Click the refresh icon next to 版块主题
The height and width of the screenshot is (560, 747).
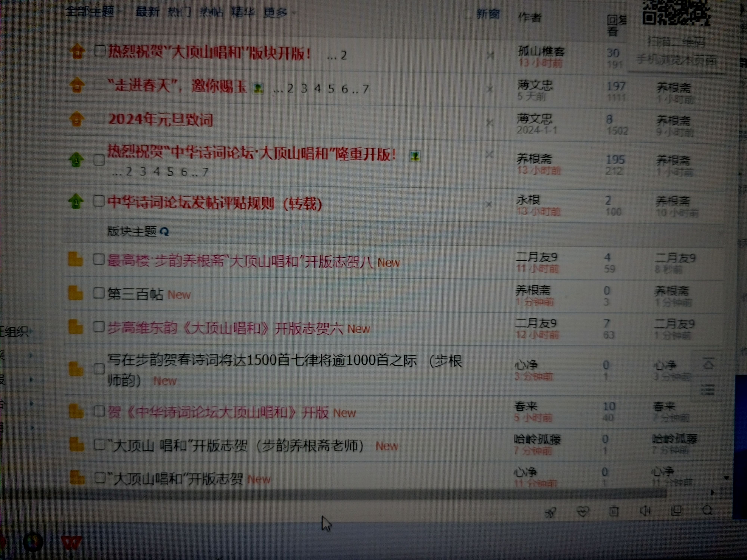(164, 232)
